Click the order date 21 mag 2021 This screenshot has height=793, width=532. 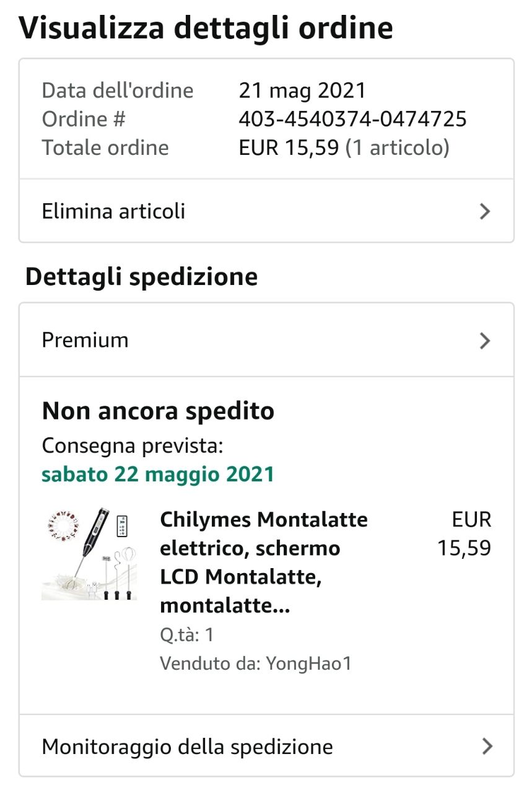click(x=302, y=90)
